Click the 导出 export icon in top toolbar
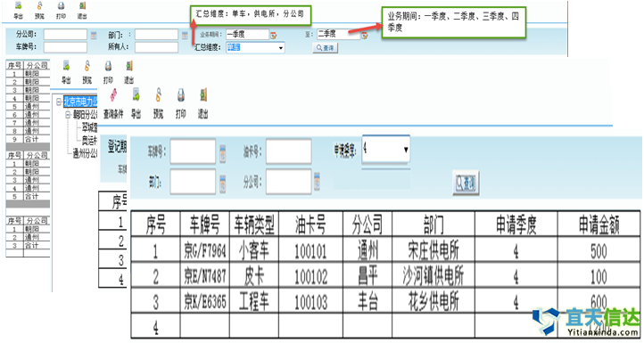The height and width of the screenshot is (343, 644). point(18,11)
